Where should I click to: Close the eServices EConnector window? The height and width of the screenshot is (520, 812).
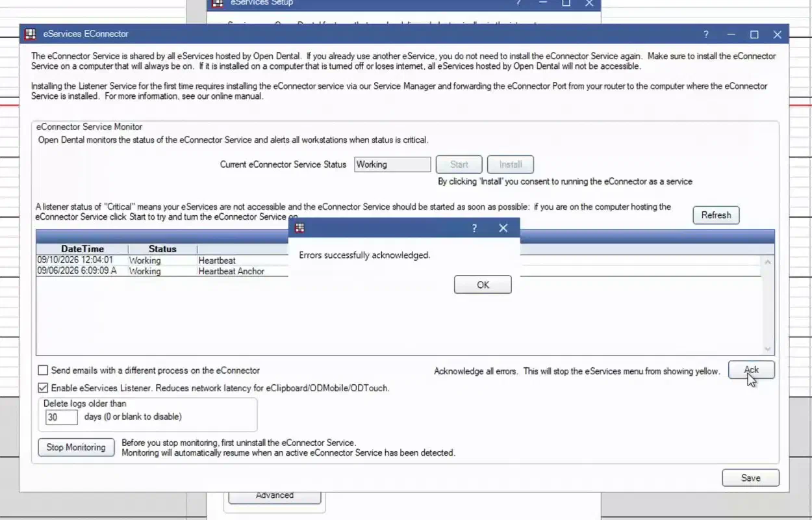[x=777, y=34]
